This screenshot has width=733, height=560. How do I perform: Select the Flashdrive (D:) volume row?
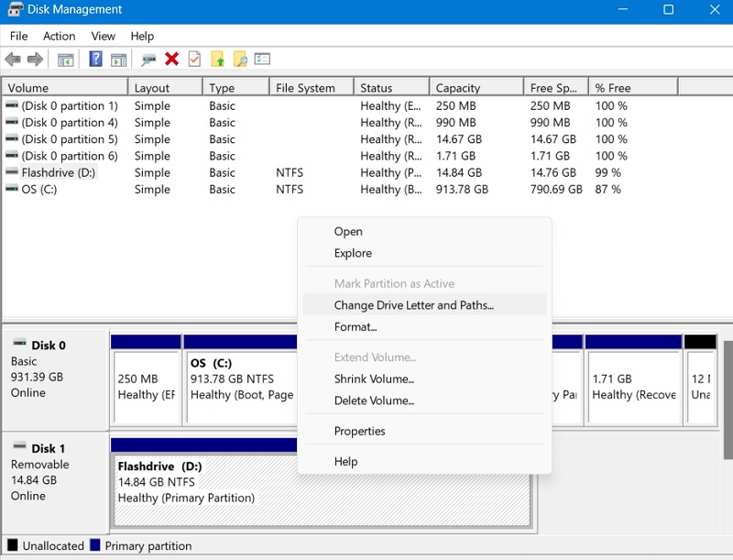55,172
